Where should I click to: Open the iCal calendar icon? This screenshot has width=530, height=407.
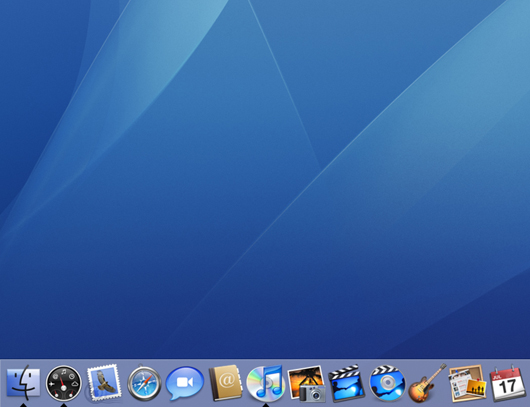coord(508,383)
